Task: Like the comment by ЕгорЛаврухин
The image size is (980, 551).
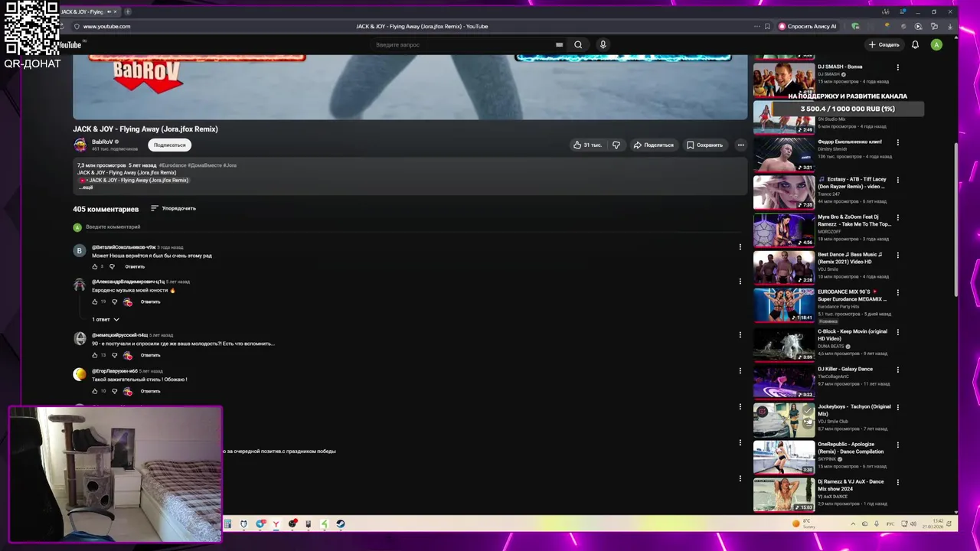Action: coord(95,391)
